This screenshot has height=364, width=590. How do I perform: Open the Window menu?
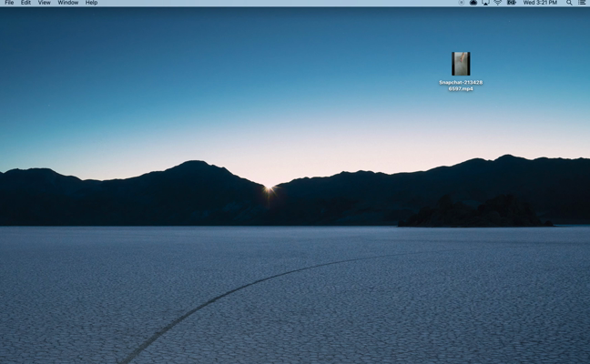pyautogui.click(x=68, y=3)
